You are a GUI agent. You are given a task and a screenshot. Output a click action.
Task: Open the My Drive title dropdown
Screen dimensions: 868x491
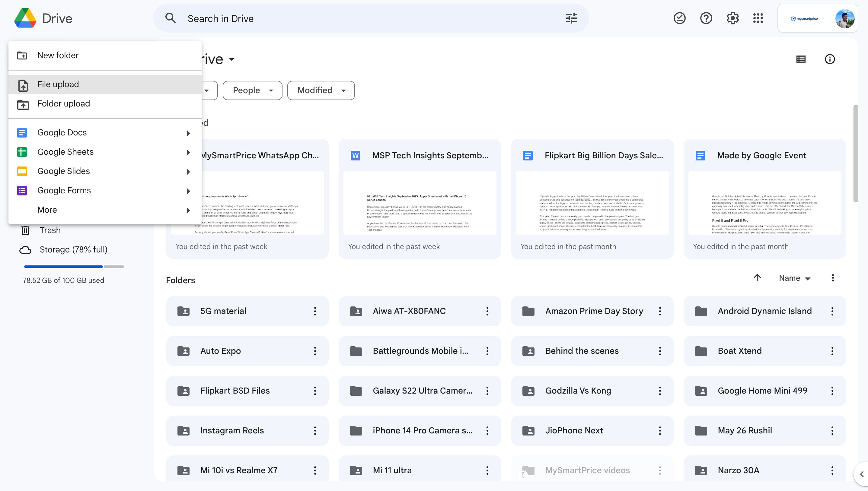click(x=231, y=59)
